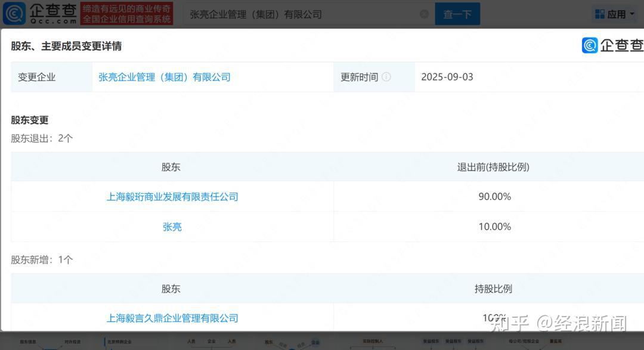
Task: Click the search input containing 张亮企业管理（集团）有限公司
Action: [308, 14]
